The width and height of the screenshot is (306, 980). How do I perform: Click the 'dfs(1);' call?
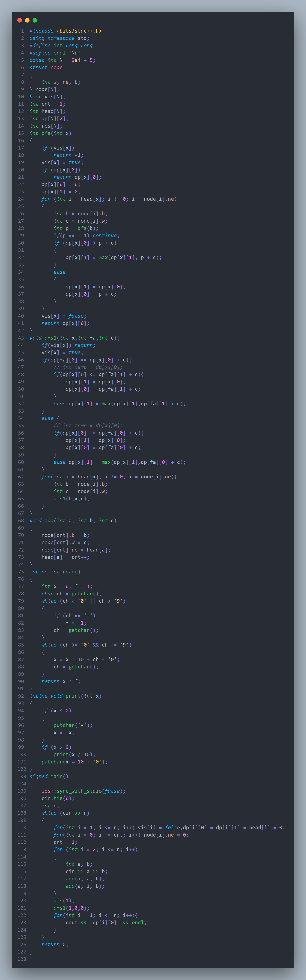tap(64, 901)
